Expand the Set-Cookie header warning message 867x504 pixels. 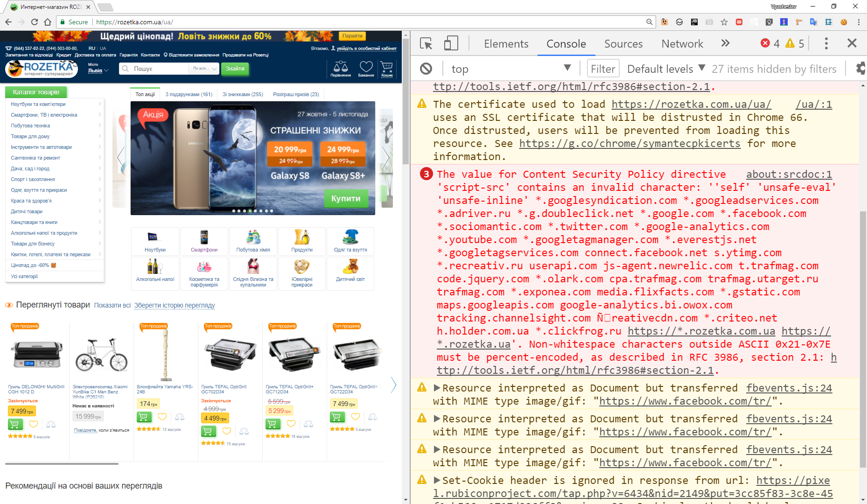pos(437,480)
